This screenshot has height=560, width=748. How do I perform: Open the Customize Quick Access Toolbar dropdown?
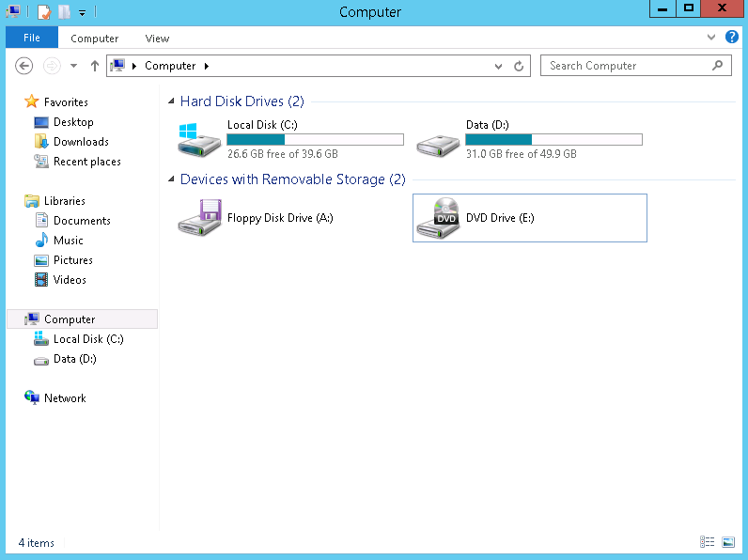click(x=82, y=13)
